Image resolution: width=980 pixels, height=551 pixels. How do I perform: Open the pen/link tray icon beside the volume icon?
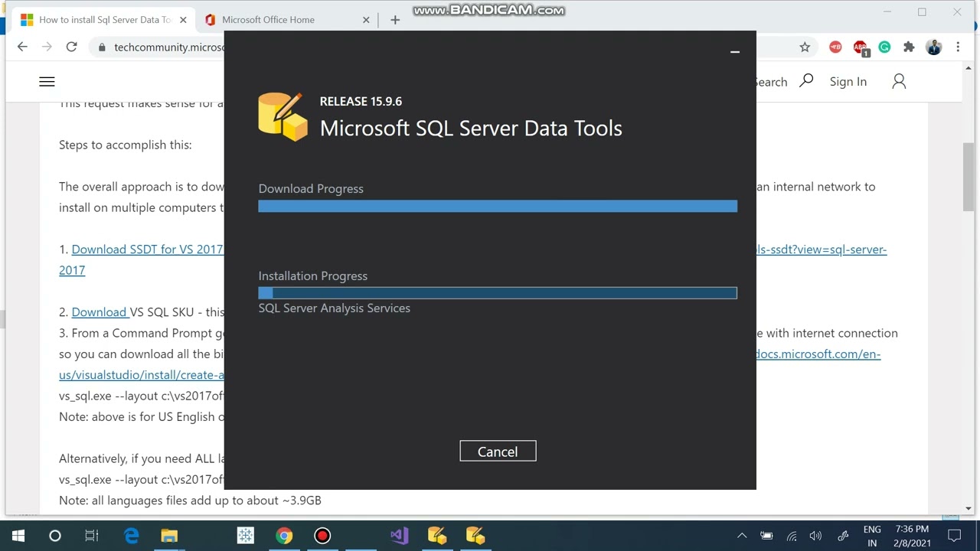coord(843,536)
